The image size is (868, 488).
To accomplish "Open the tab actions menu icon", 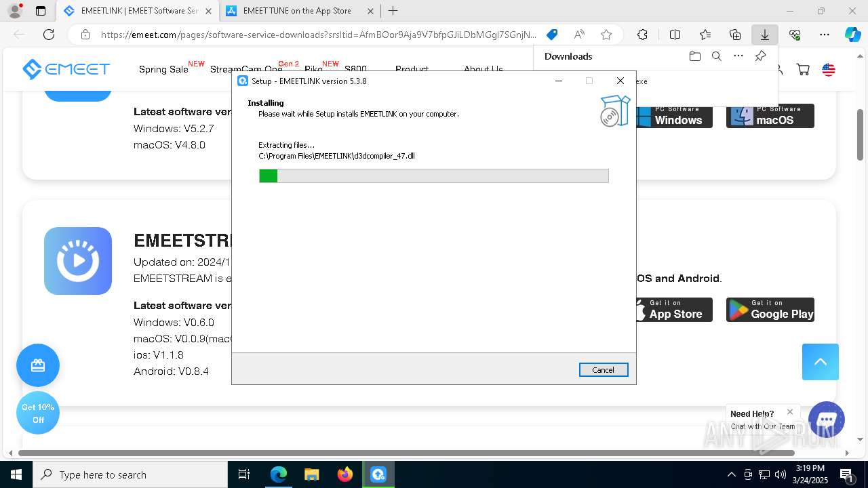I will [x=41, y=11].
